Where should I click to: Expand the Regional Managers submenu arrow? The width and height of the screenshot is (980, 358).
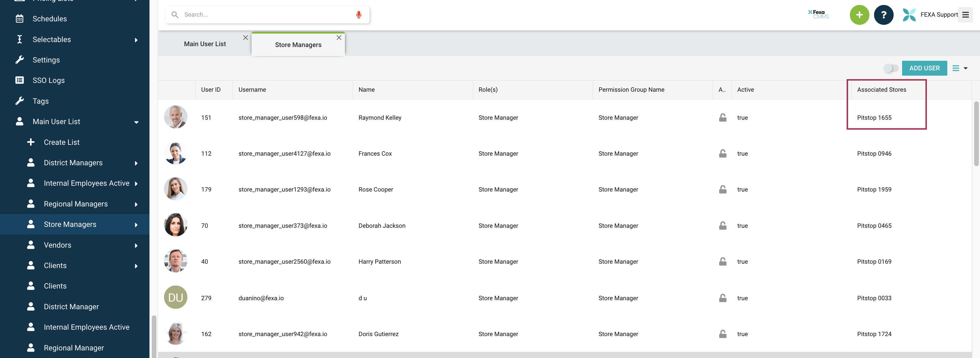point(136,204)
